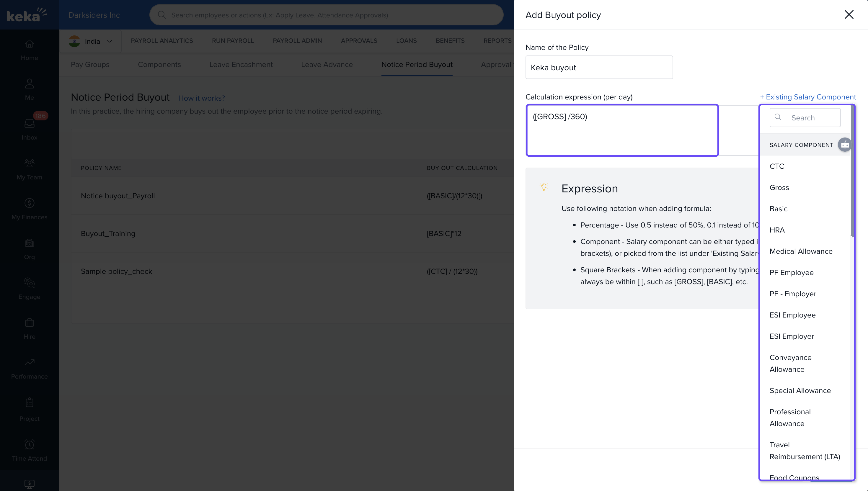The height and width of the screenshot is (491, 868).
Task: Open the Inbox icon with 186 badge
Action: pos(29,123)
